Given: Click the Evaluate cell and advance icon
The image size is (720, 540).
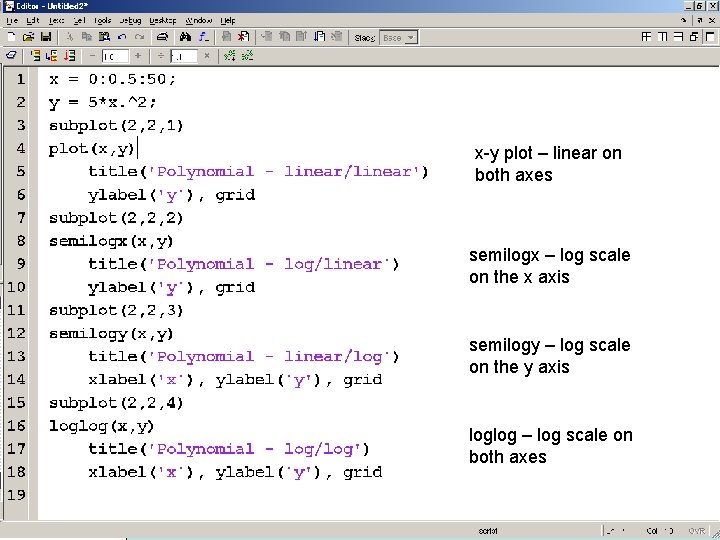Looking at the screenshot, I should click(x=52, y=56).
